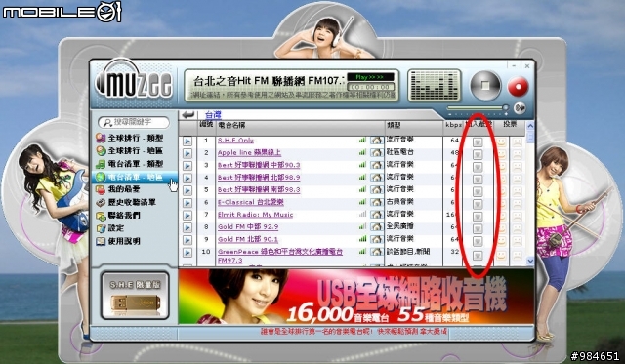Add S.H.E Only to favorites
Image resolution: width=625 pixels, height=364 pixels.
click(x=478, y=142)
